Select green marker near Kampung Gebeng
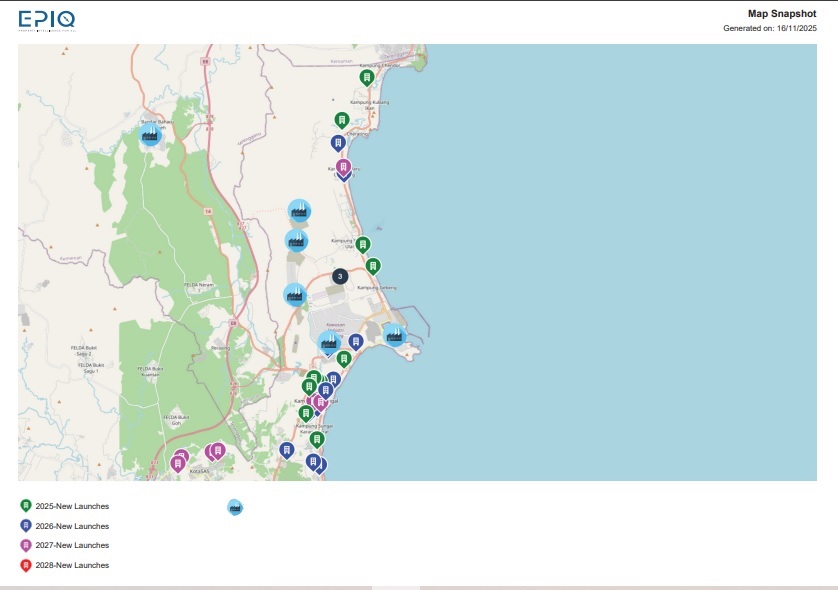 pyautogui.click(x=373, y=265)
